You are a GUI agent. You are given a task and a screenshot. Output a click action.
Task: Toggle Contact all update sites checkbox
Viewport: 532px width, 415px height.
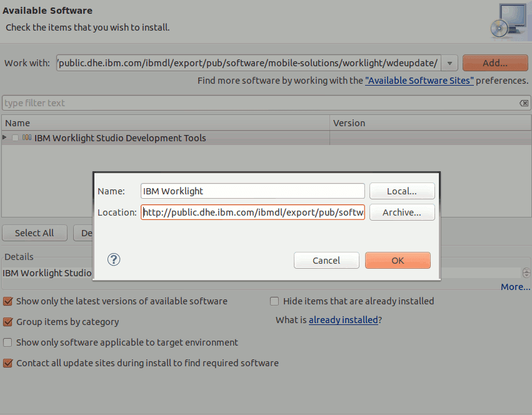pyautogui.click(x=8, y=363)
